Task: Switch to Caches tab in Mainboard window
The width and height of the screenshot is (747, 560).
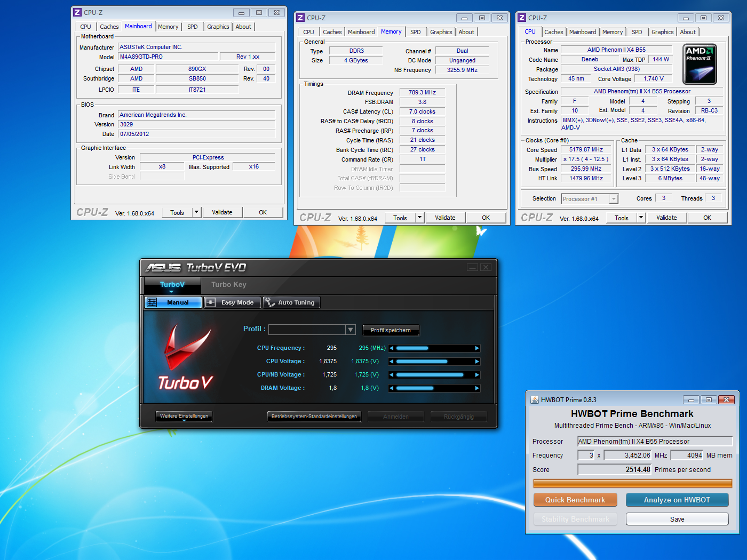Action: [109, 27]
